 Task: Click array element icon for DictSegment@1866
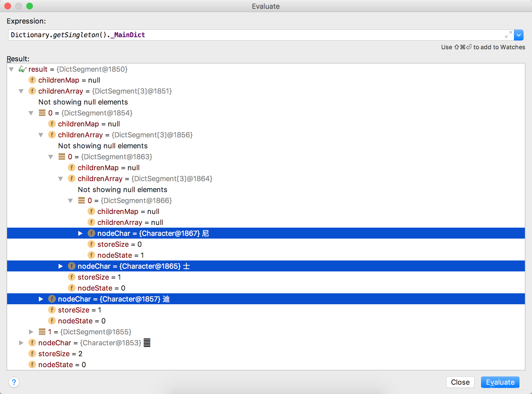click(82, 201)
